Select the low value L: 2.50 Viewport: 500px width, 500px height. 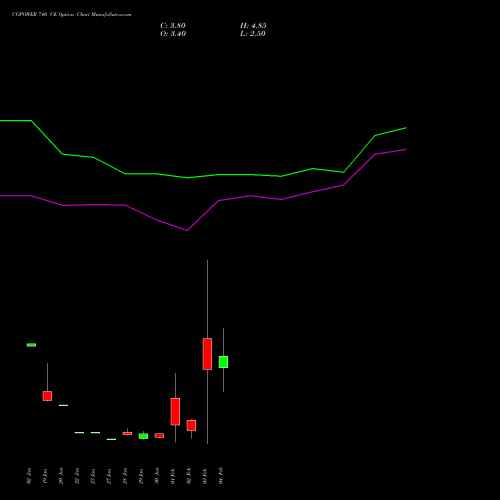tap(253, 34)
